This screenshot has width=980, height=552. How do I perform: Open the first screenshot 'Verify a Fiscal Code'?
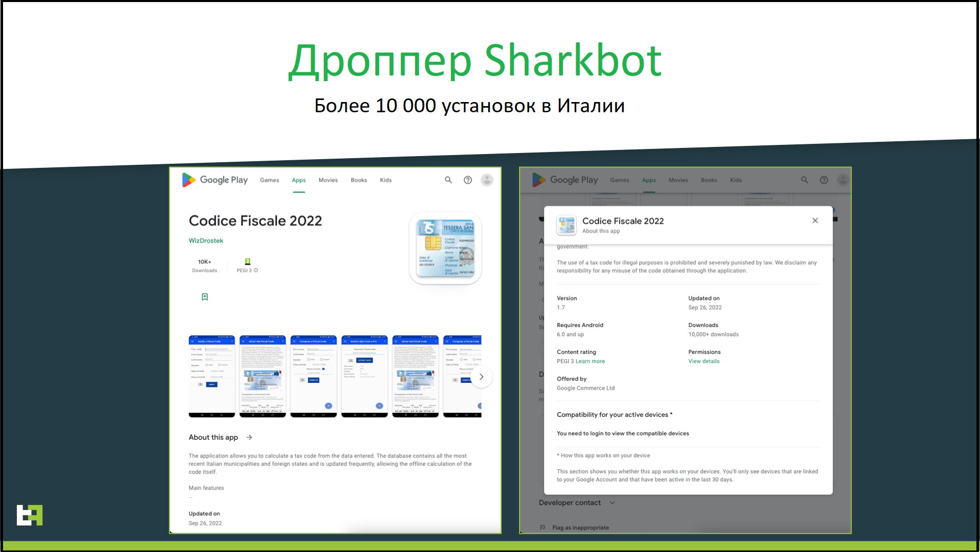[x=212, y=377]
